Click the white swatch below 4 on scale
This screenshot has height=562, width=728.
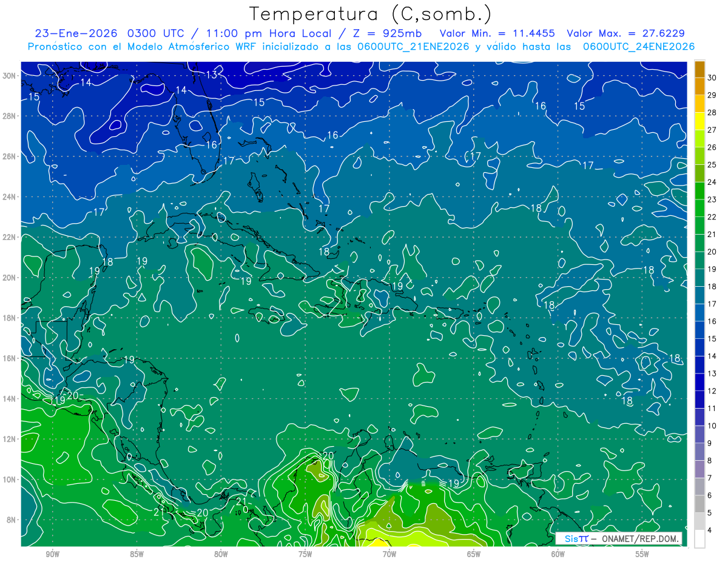(699, 539)
